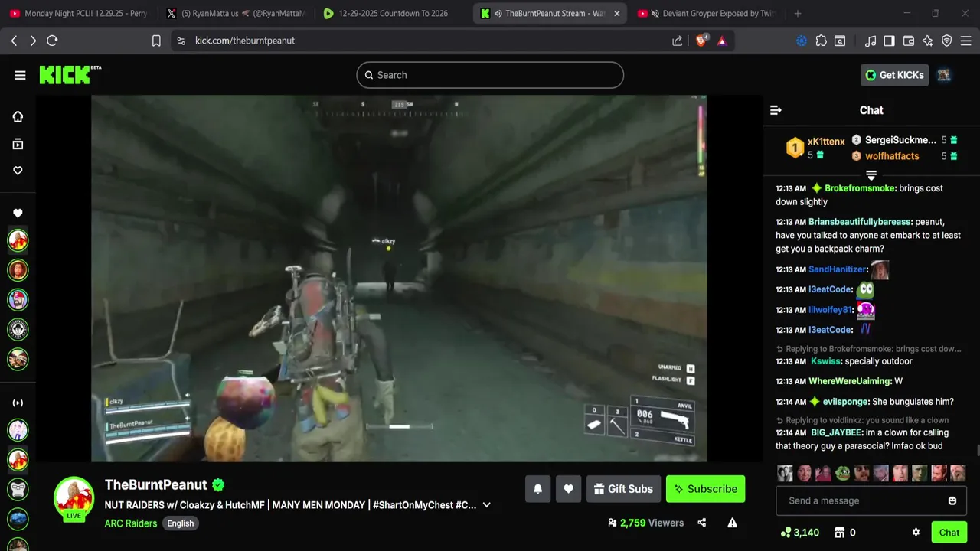Click the English language tag
The image size is (980, 551).
coord(181,523)
